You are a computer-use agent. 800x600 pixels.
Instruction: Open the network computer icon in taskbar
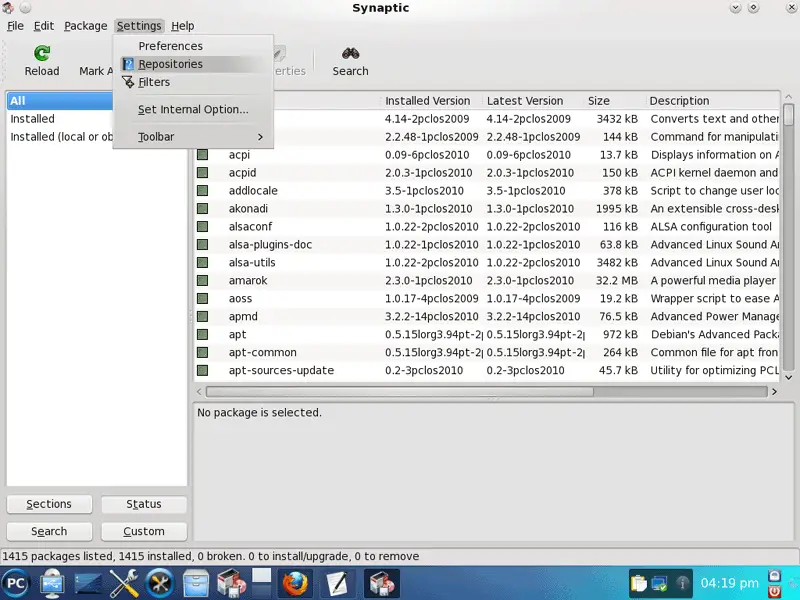pos(52,583)
